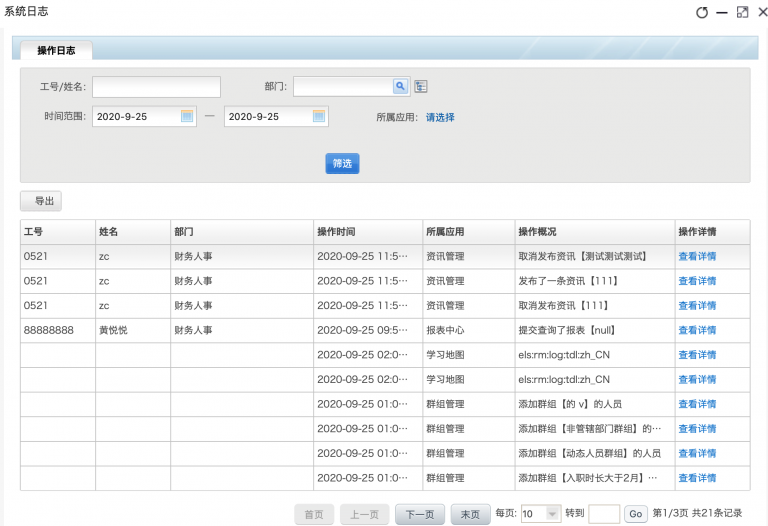Open the department tree selector icon
Image resolution: width=768 pixels, height=526 pixels.
(x=421, y=86)
